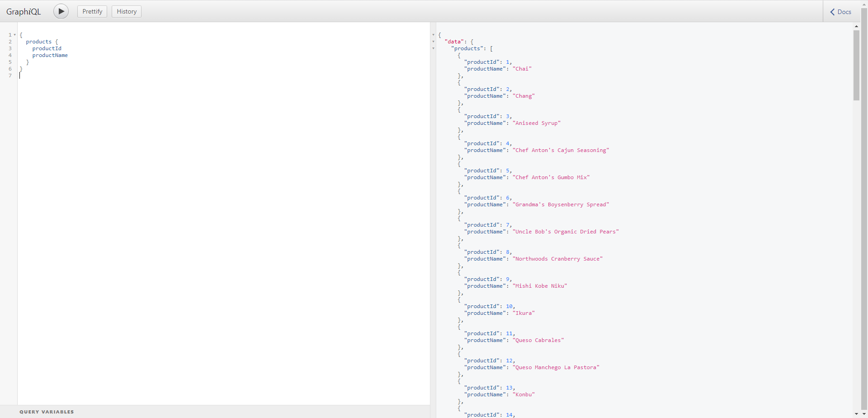Click the productName field in the query

pyautogui.click(x=50, y=55)
